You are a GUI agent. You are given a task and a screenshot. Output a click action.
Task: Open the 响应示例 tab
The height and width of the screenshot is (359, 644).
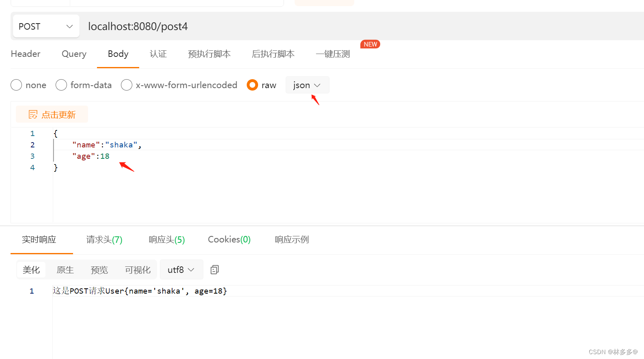(292, 240)
